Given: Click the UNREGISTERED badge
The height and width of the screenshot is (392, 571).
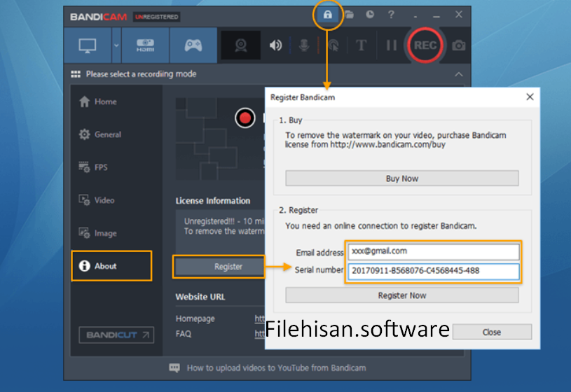Looking at the screenshot, I should 157,17.
